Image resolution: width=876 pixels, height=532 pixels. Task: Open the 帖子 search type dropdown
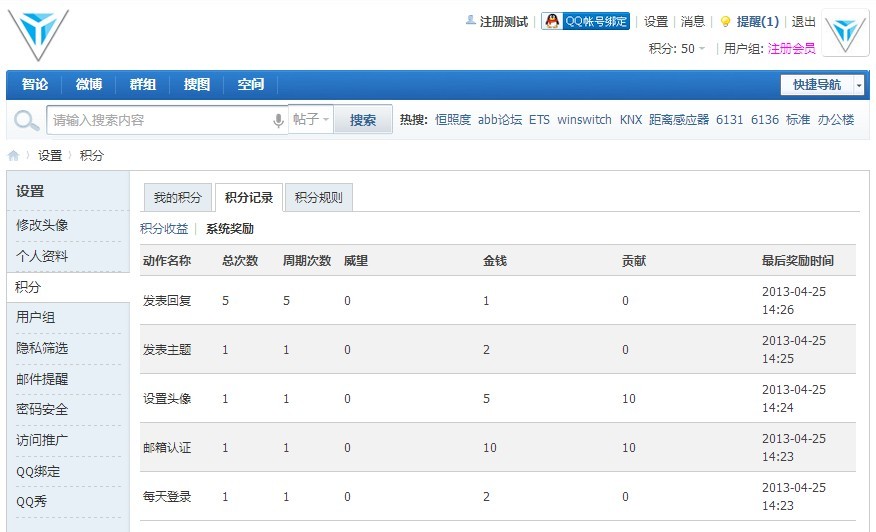click(311, 120)
